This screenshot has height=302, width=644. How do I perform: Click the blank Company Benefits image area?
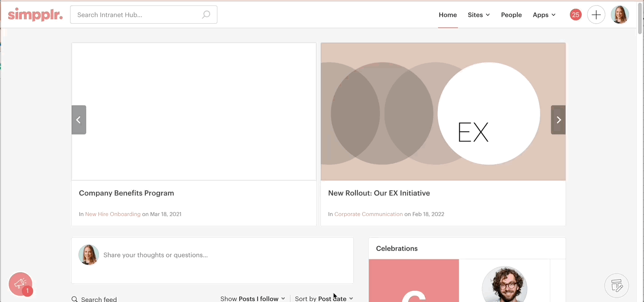(194, 111)
